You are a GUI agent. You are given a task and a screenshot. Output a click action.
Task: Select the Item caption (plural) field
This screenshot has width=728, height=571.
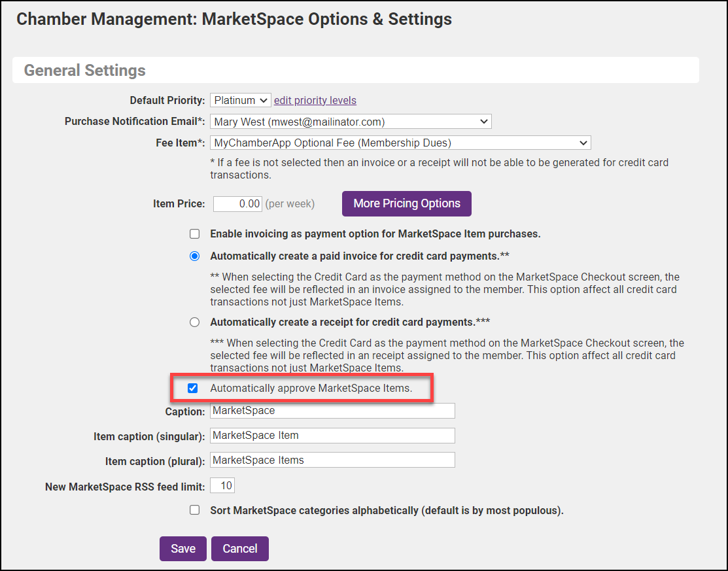pos(332,460)
